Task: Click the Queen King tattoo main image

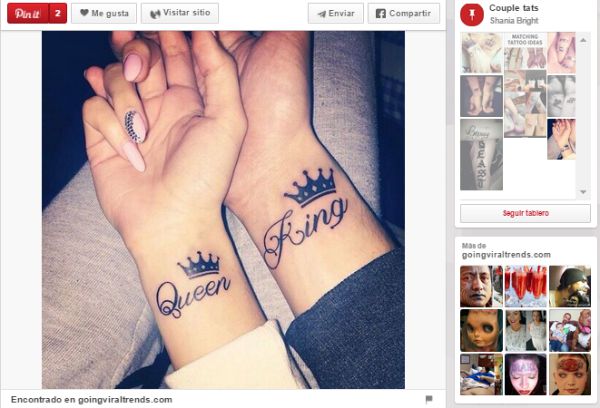Action: pos(223,210)
